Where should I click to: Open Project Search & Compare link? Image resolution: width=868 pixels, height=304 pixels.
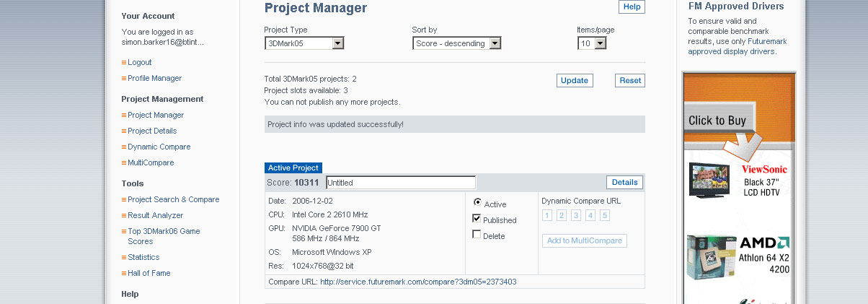click(174, 199)
